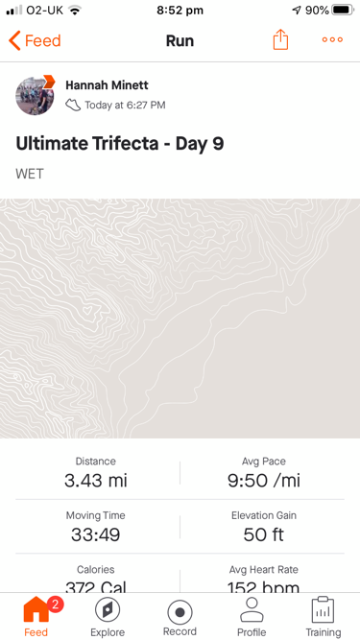Open Hannah Minett's profile picture
360x640 pixels.
35,96
